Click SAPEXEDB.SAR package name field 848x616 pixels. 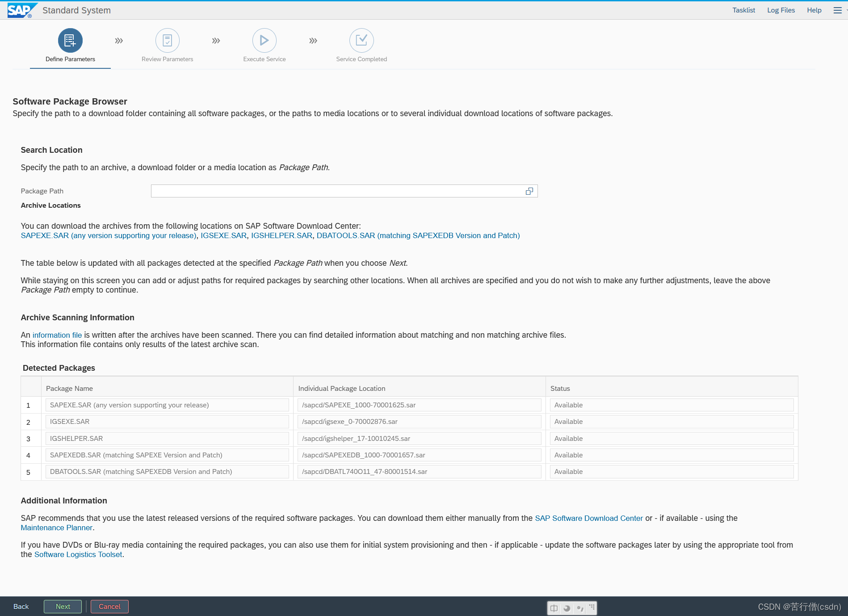pyautogui.click(x=167, y=455)
